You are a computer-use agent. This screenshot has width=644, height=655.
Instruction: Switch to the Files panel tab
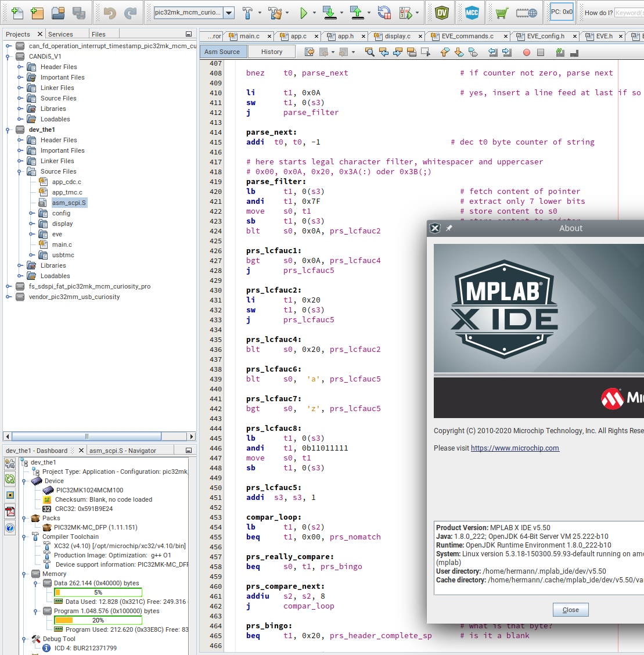coord(99,34)
